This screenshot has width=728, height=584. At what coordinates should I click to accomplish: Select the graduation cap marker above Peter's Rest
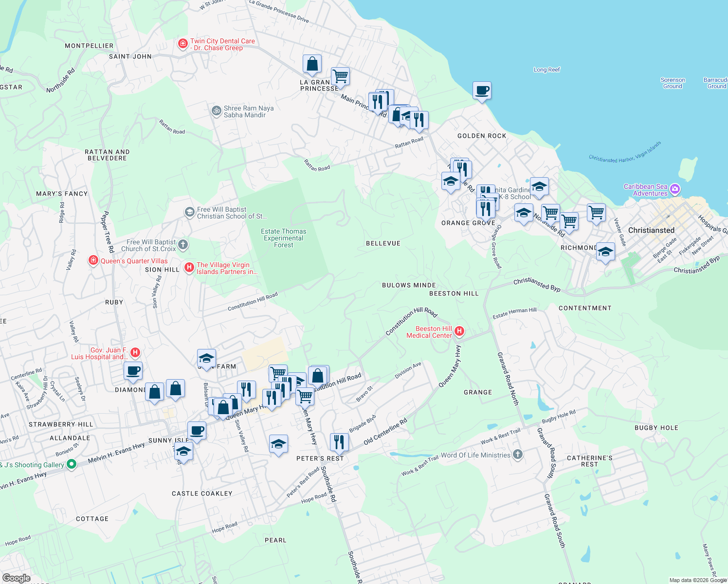pyautogui.click(x=278, y=444)
